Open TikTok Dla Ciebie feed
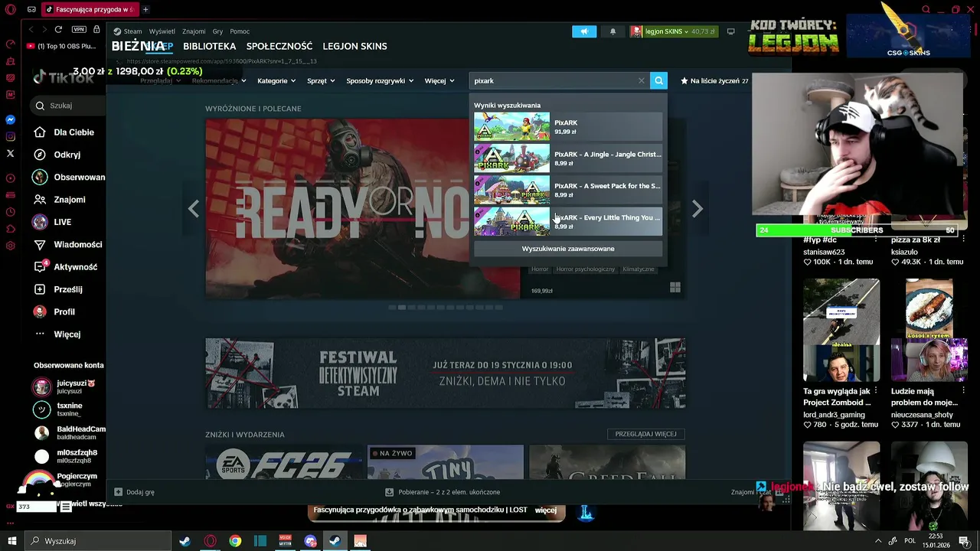 point(65,132)
